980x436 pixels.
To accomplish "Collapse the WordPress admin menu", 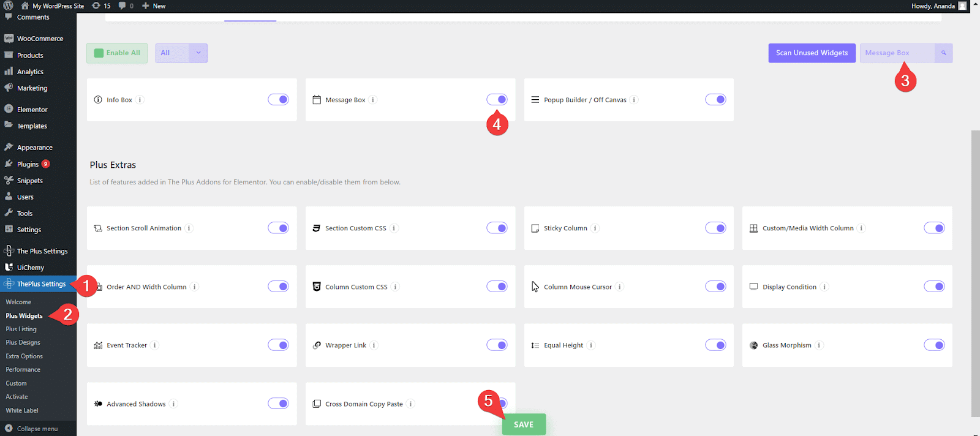I will (37, 429).
